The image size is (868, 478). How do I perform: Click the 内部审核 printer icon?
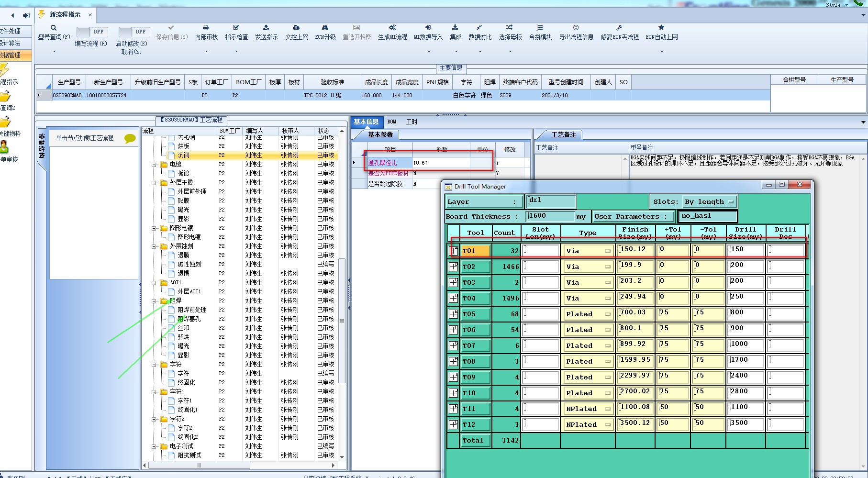tap(206, 28)
